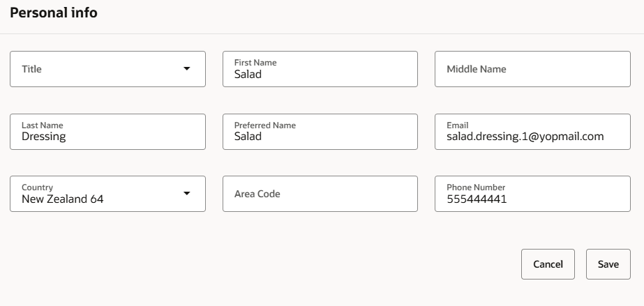This screenshot has height=306, width=644.
Task: Click the small 'Country' label text
Action: pos(37,188)
